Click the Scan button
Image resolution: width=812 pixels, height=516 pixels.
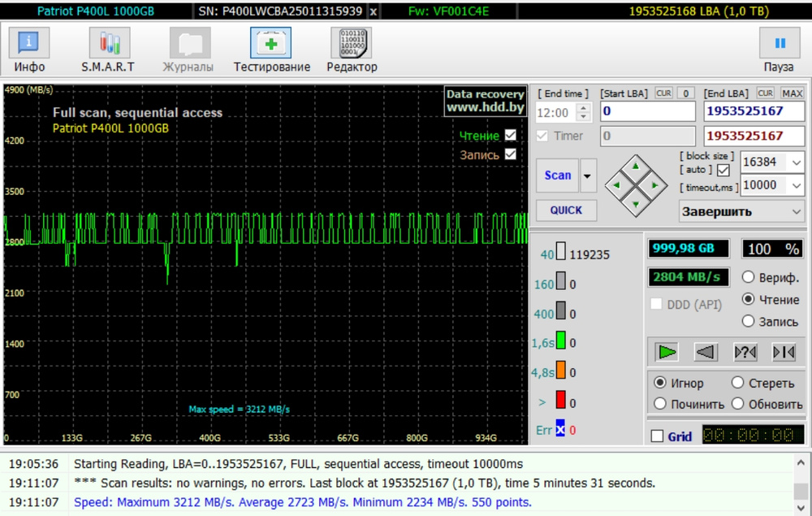point(557,176)
